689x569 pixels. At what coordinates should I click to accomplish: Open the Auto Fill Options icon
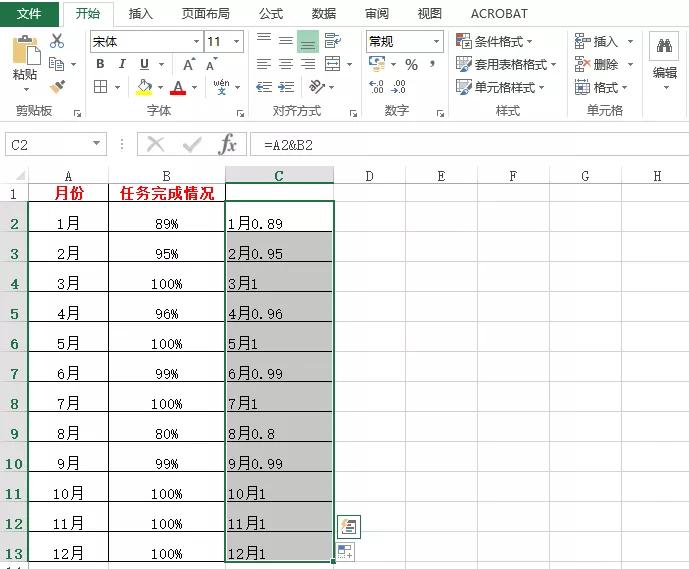[x=345, y=552]
